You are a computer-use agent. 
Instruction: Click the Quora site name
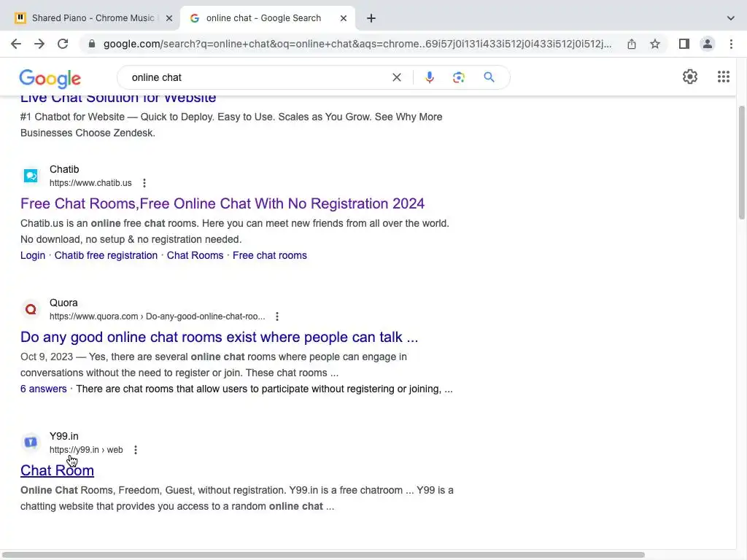coord(63,303)
